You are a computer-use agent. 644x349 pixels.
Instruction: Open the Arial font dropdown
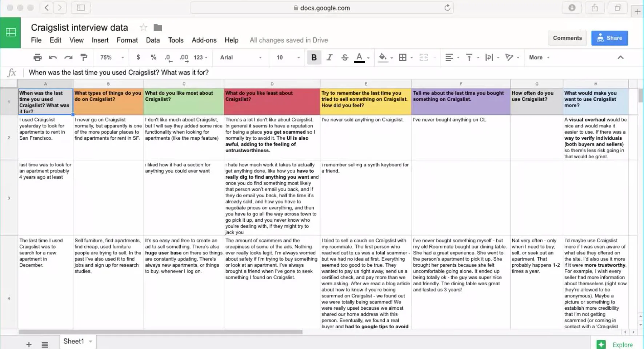240,57
